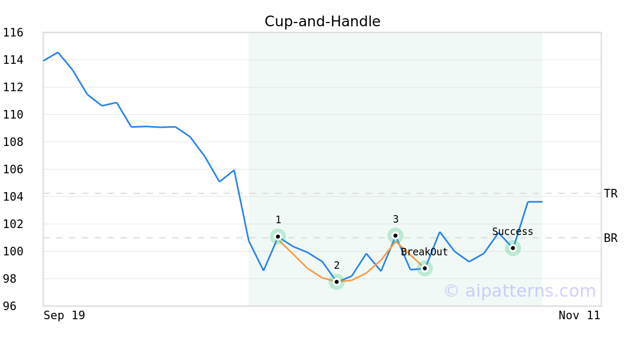Select the BreakOut point marker
The height and width of the screenshot is (338, 644).
[x=425, y=268]
